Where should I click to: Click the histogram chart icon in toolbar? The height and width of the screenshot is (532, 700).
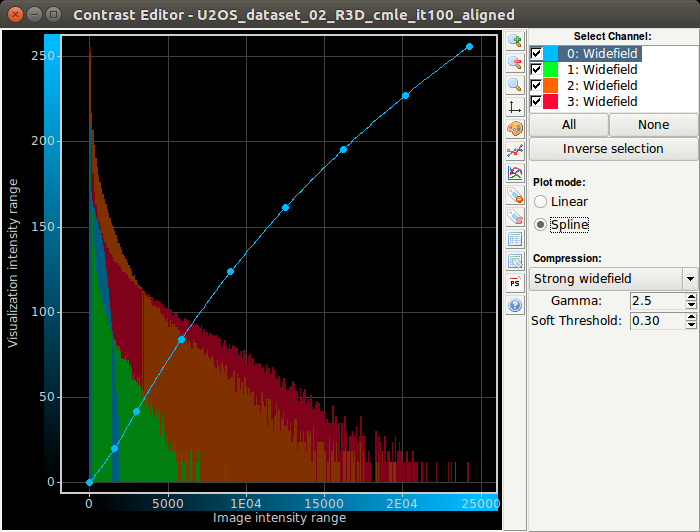coord(515,173)
